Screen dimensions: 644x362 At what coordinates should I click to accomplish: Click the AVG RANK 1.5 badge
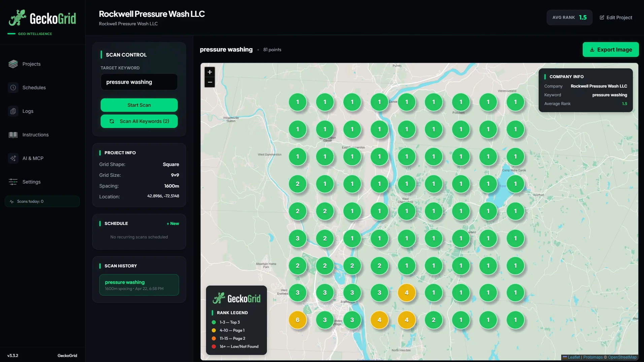(x=570, y=18)
